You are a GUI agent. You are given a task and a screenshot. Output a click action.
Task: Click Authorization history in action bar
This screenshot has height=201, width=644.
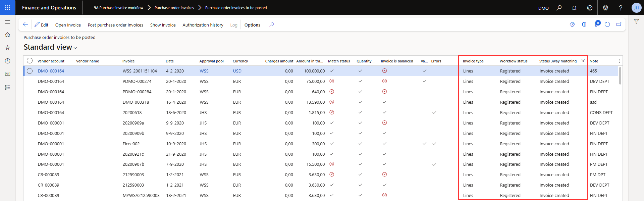[x=203, y=25]
